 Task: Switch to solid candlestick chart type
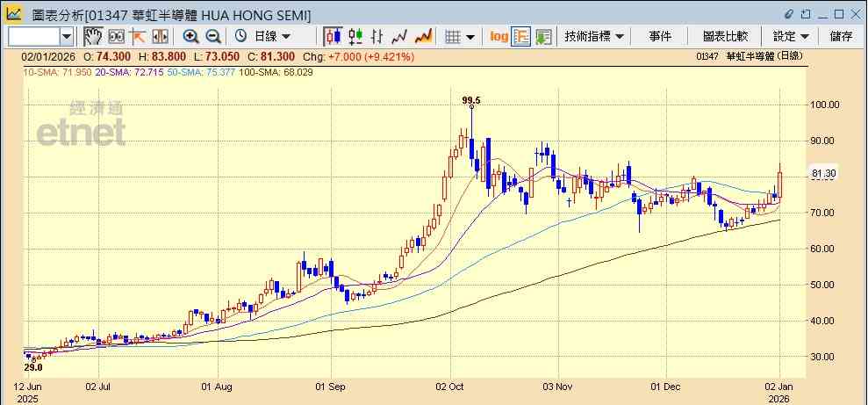(334, 37)
